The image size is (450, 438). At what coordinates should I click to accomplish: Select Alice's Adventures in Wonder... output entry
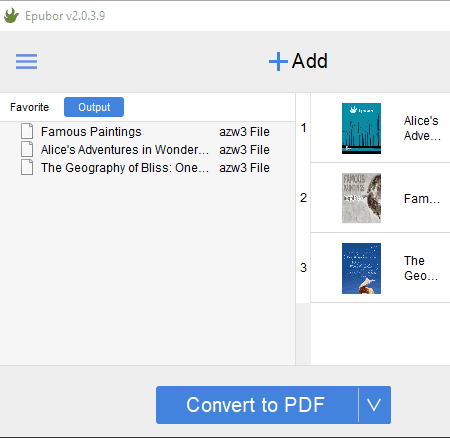125,150
